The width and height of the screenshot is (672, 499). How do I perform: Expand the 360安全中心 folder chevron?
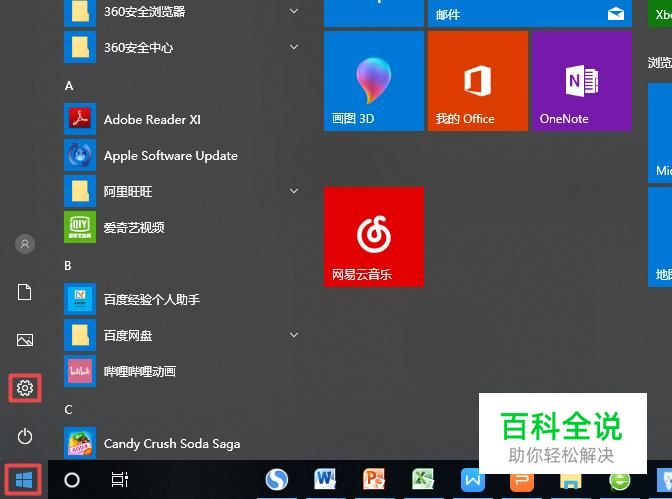pyautogui.click(x=294, y=47)
